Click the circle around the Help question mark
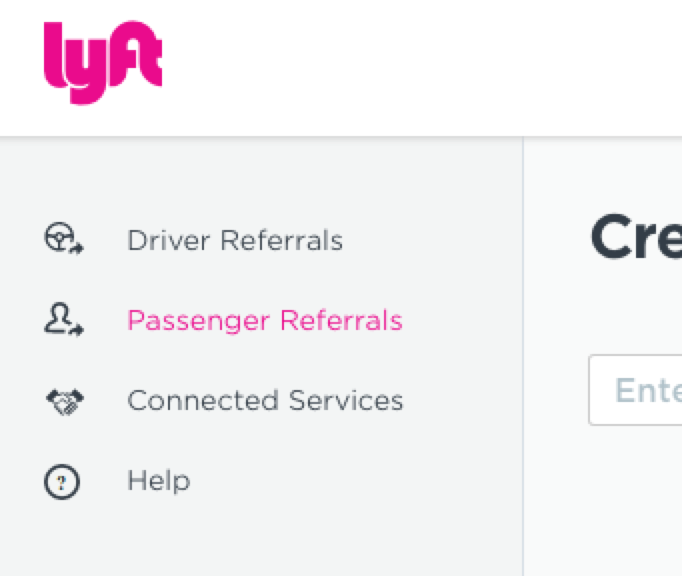This screenshot has height=576, width=682. tap(62, 482)
